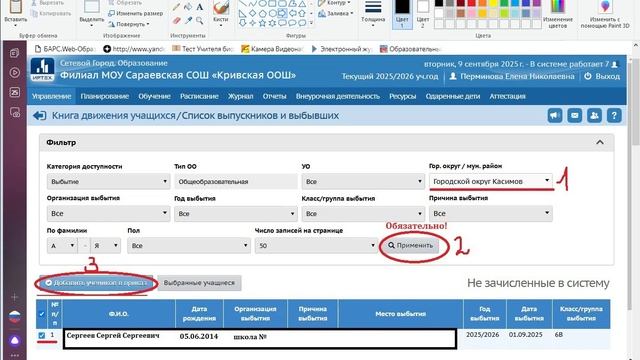Click the Кисти brushes icon
Screen dimensions: 640x360
point(221,7)
